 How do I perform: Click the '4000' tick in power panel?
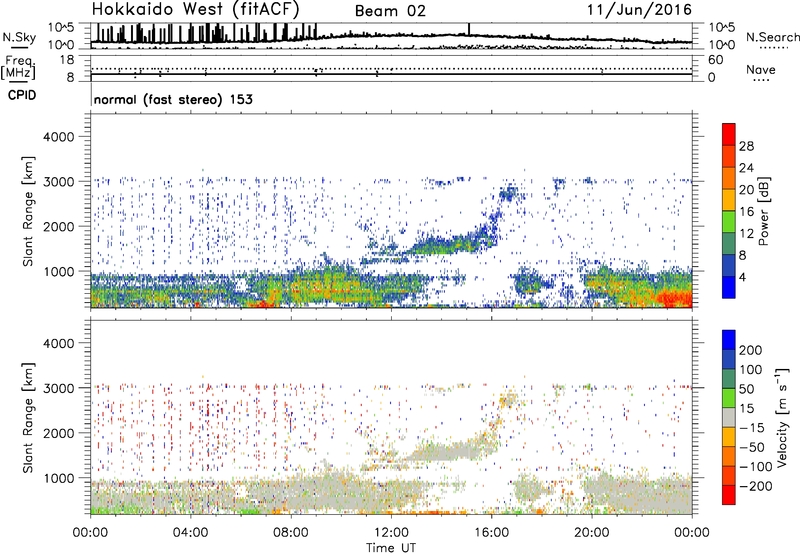[x=59, y=137]
